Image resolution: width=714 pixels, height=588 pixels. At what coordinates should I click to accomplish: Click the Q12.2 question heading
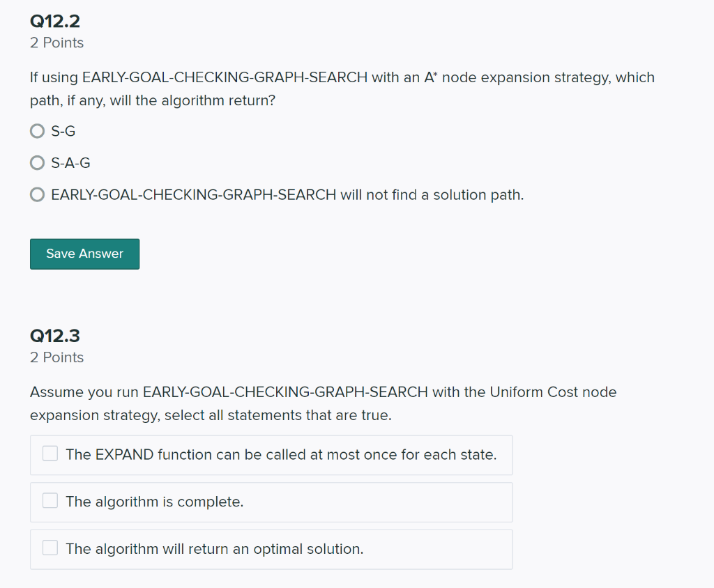click(x=54, y=22)
